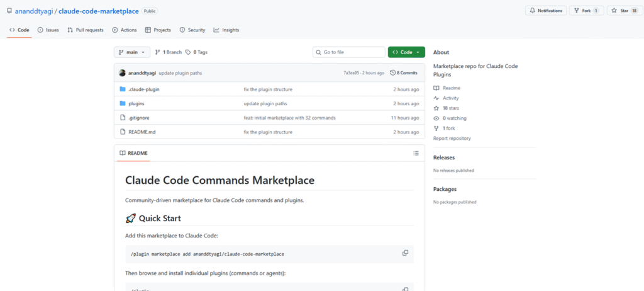The image size is (644, 291).
Task: Open the .gitignore file
Action: click(x=138, y=118)
